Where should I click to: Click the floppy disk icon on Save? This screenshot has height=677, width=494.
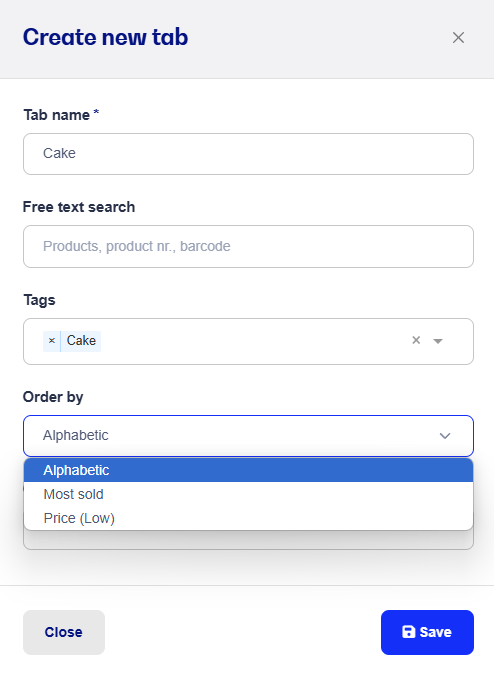(x=408, y=632)
